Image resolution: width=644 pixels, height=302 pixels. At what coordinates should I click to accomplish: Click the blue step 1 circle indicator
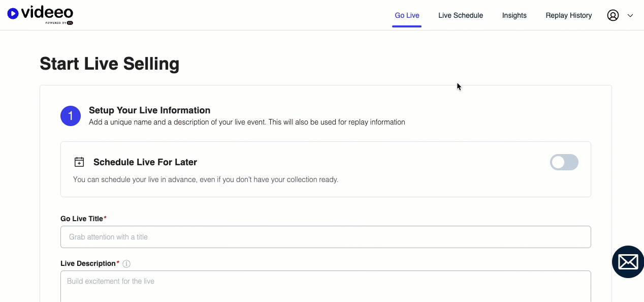tap(71, 116)
